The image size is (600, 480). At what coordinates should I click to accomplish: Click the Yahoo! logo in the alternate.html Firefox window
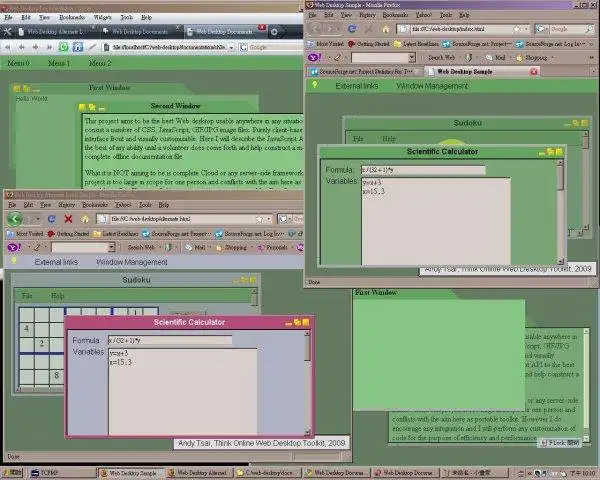point(14,247)
